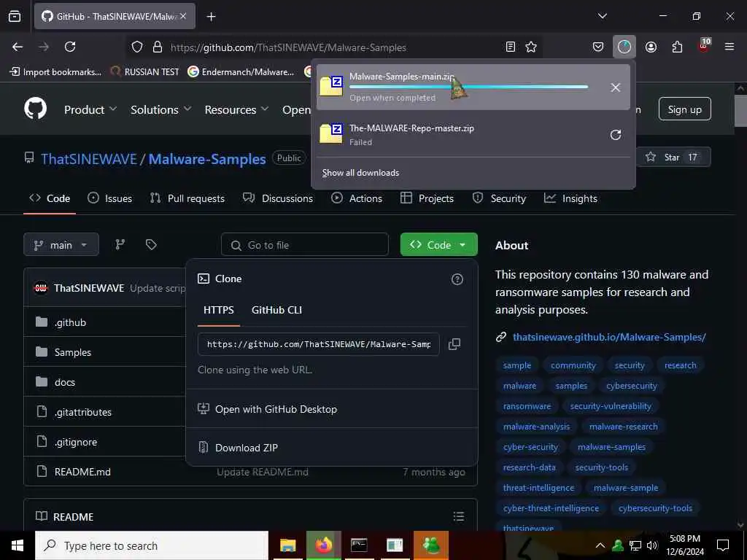Open the .github folder
Image resolution: width=747 pixels, height=560 pixels.
70,322
